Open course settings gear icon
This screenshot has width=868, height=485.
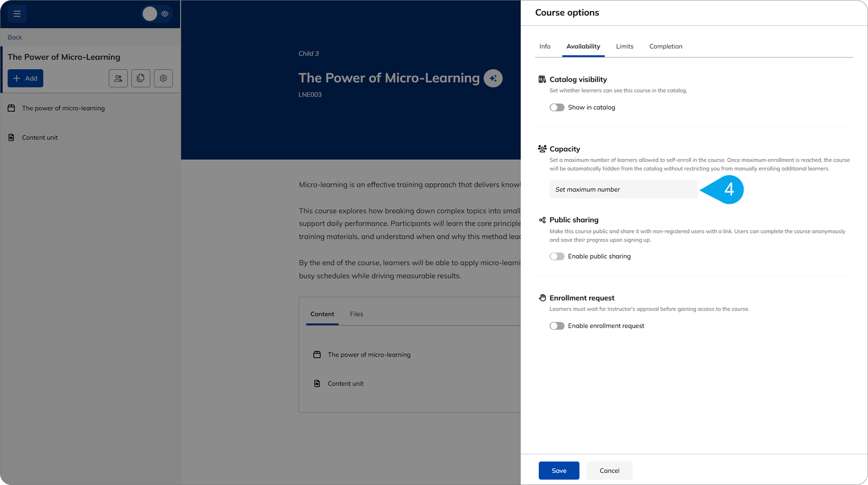[163, 78]
